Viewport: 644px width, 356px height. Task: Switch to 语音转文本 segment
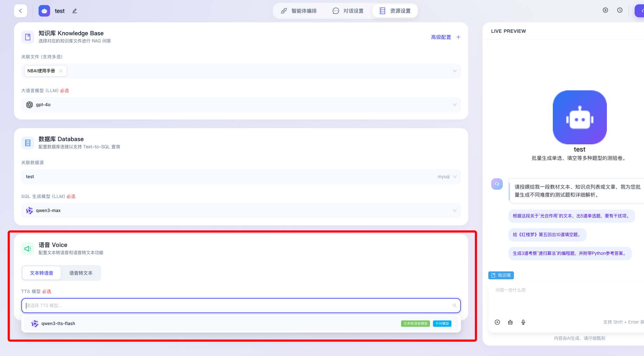click(81, 273)
